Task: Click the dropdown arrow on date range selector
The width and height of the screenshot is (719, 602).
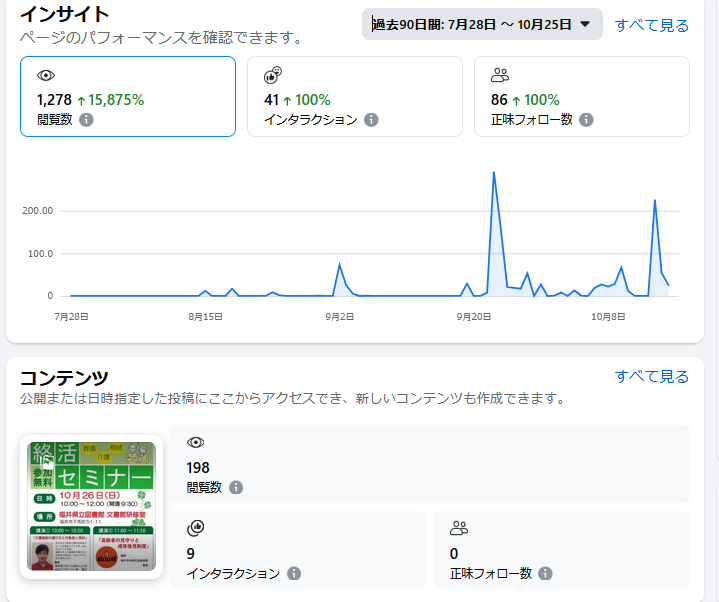Action: (x=586, y=25)
